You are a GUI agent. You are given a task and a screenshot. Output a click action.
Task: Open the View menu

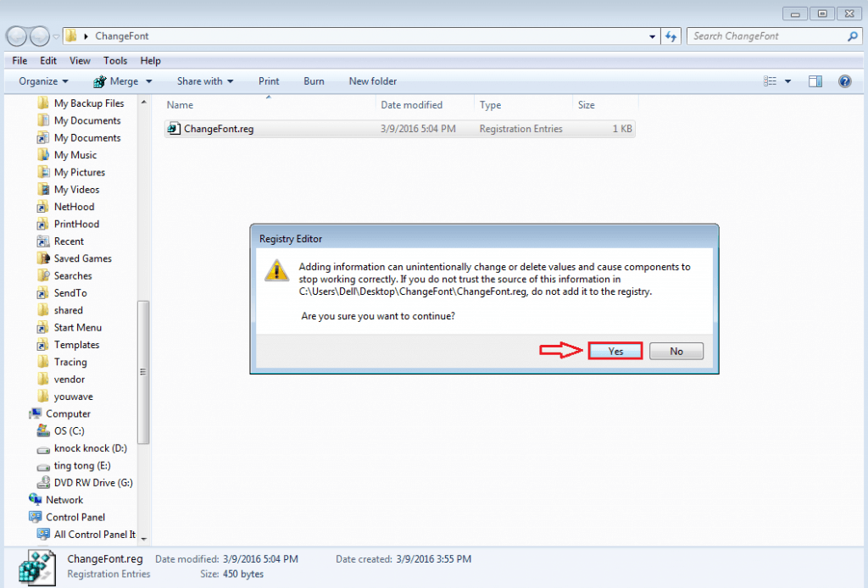[80, 61]
